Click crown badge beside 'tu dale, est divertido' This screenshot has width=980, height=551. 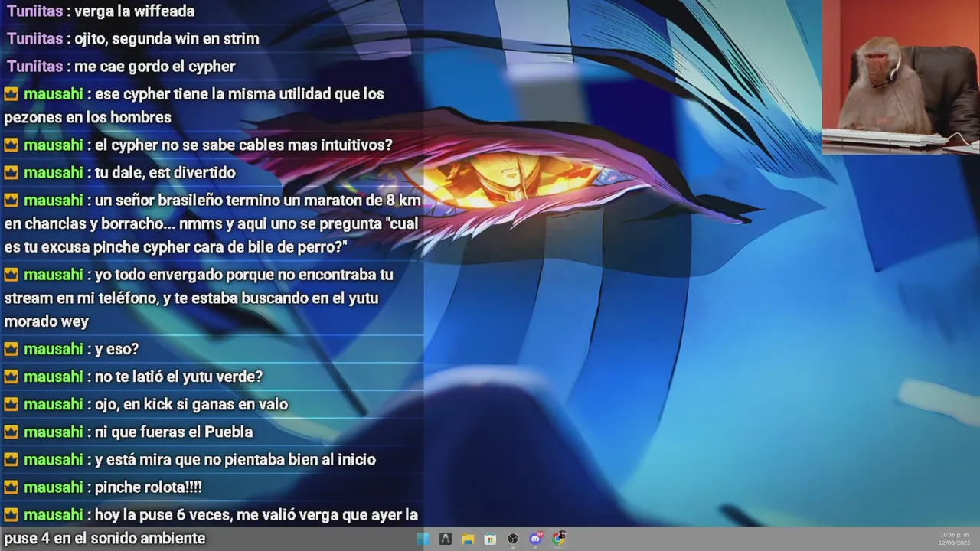click(11, 173)
